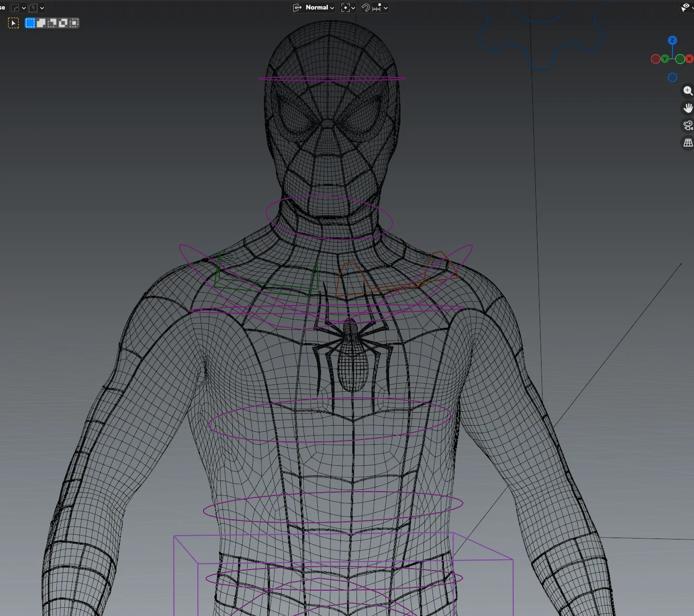Switch to Subtract selection mode icon
The height and width of the screenshot is (616, 694).
coord(52,23)
